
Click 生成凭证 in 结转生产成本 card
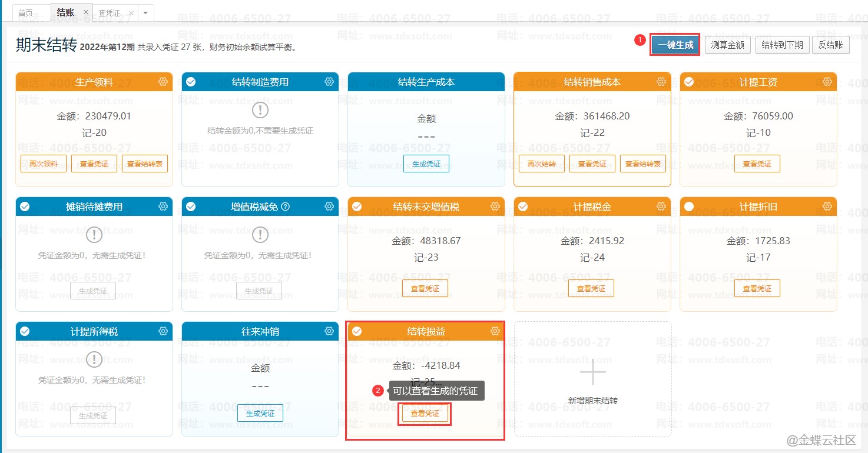[x=426, y=164]
